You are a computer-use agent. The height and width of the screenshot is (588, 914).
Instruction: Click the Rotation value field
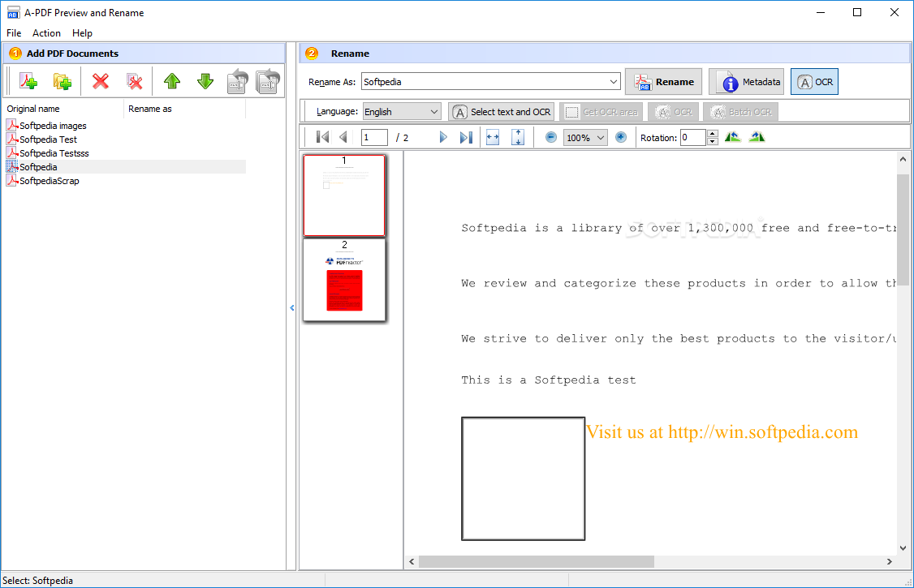tap(694, 137)
